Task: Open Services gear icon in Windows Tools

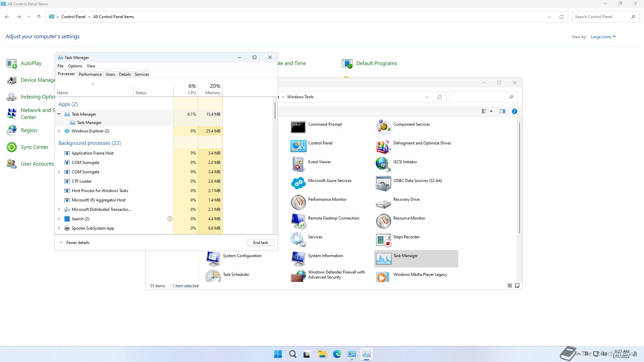Action: coord(298,240)
